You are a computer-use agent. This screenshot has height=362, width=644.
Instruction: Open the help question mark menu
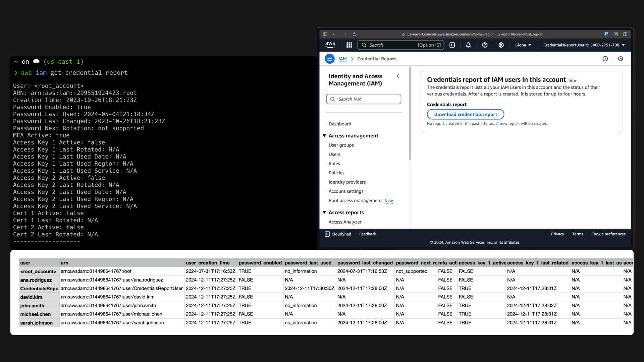point(485,45)
